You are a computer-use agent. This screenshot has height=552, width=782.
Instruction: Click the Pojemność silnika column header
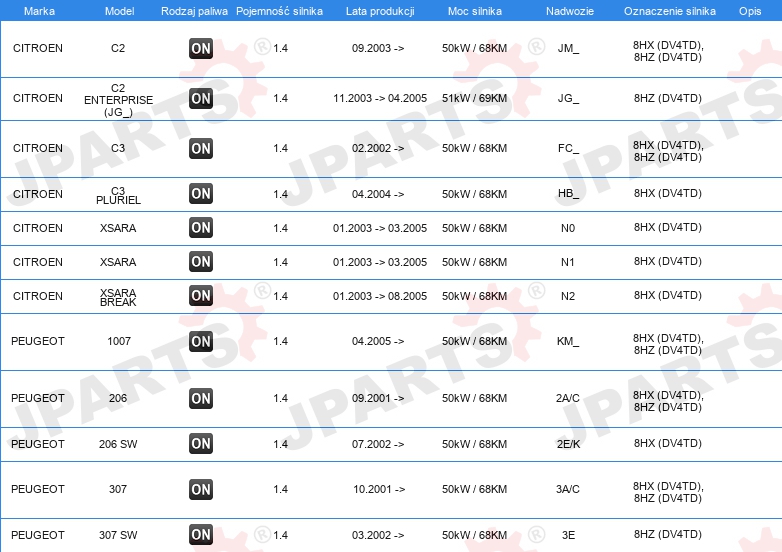(279, 11)
